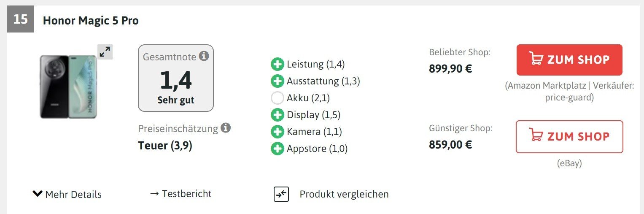Click the red filled ZUM SHOP button
This screenshot has height=214, width=644.
pyautogui.click(x=569, y=60)
